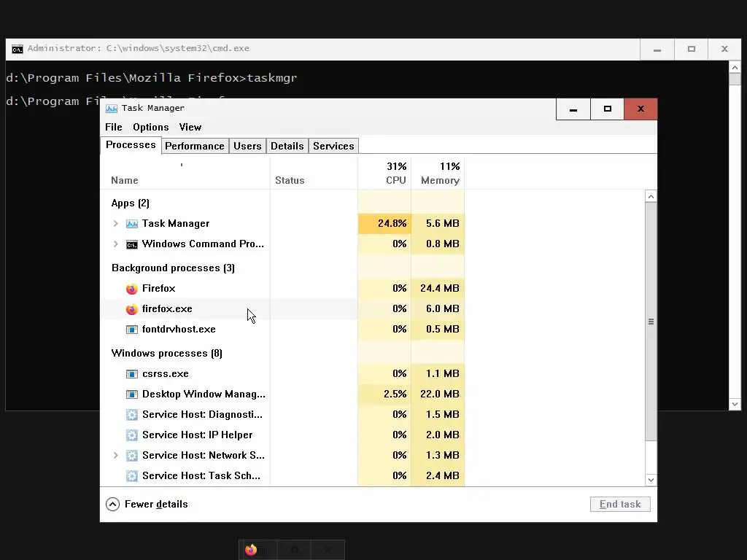Image resolution: width=747 pixels, height=560 pixels.
Task: Open the Options menu
Action: (150, 127)
